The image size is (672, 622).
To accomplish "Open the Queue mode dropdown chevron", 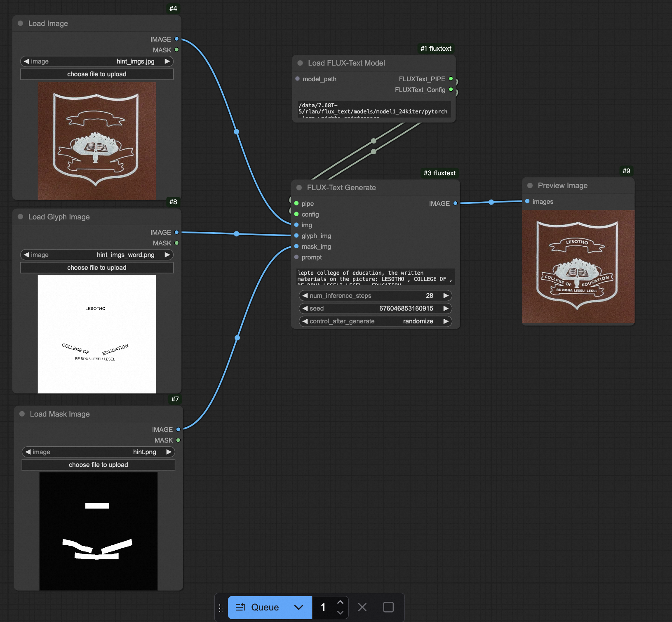I will coord(298,607).
